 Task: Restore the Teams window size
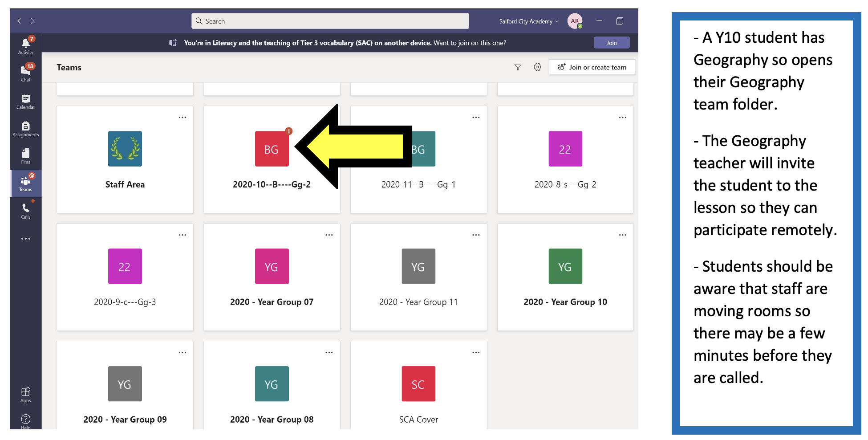pyautogui.click(x=620, y=21)
